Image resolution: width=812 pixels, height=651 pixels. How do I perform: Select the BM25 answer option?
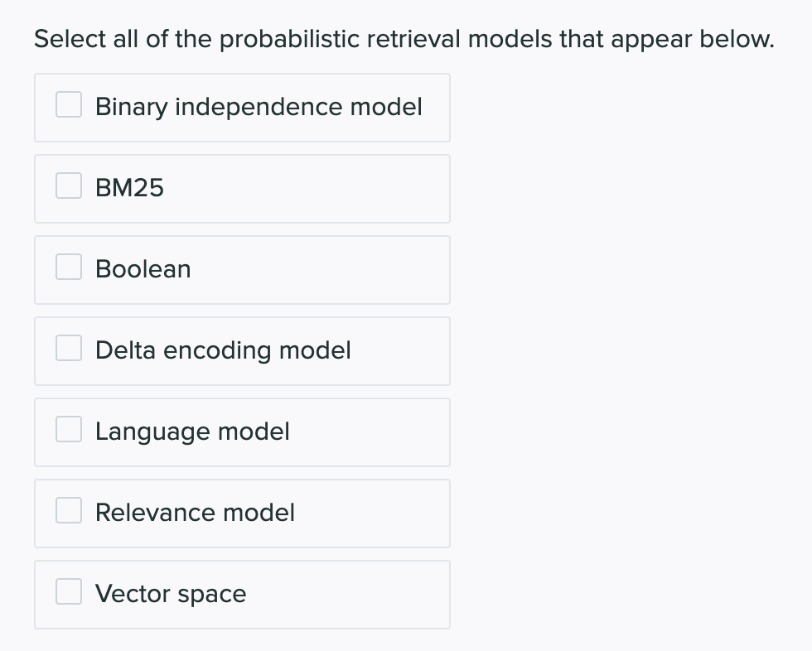click(242, 188)
